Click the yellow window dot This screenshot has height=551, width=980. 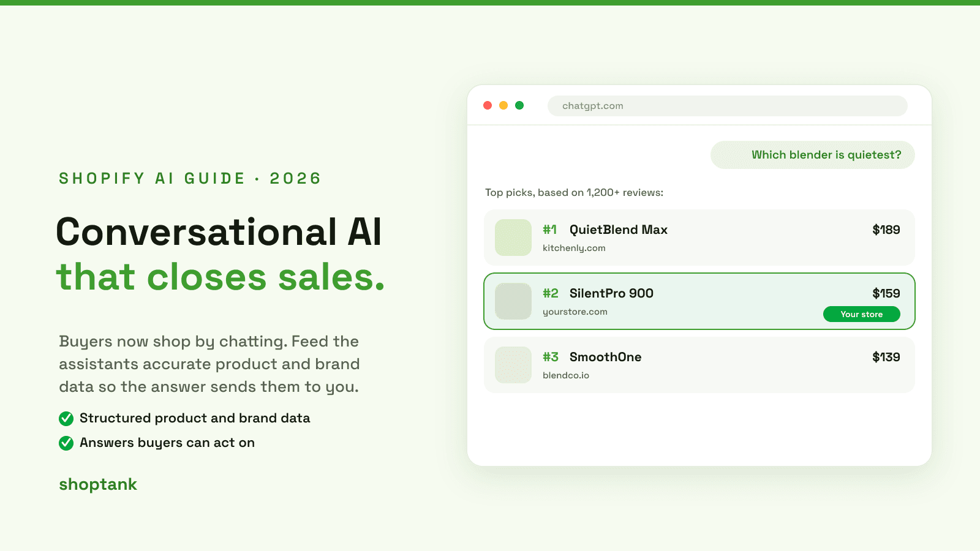point(503,105)
